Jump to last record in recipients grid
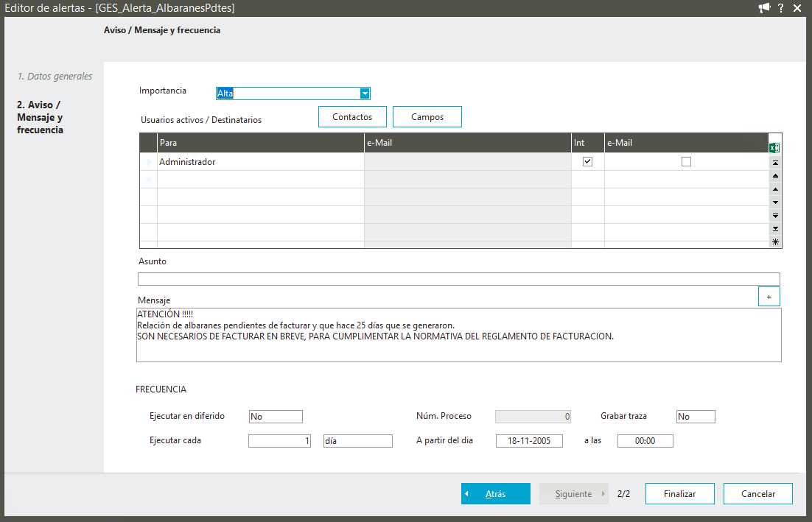 click(775, 229)
